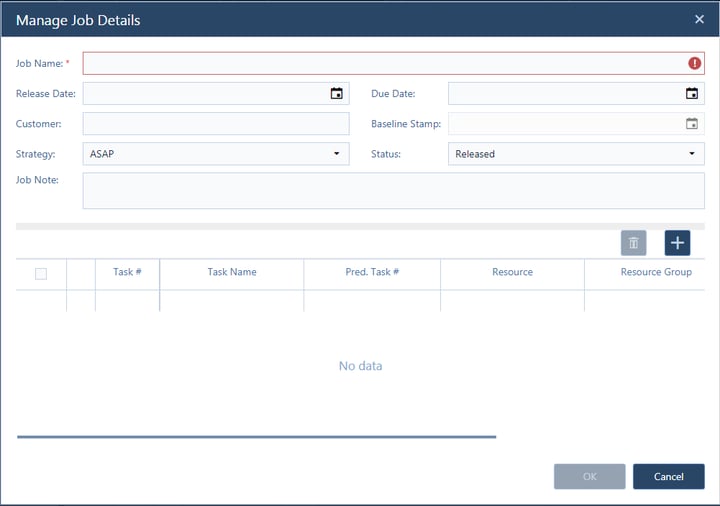Viewport: 720px width, 506px height.
Task: Click the Task Name column header
Action: tap(232, 272)
